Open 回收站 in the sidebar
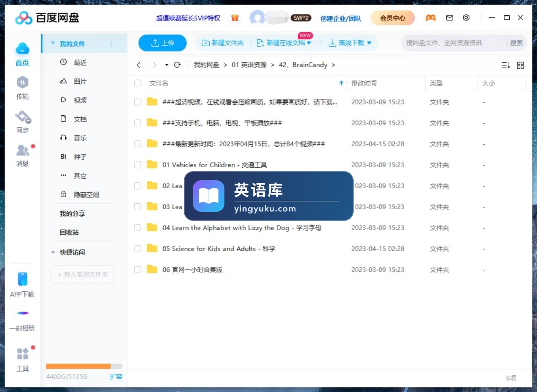 click(x=69, y=232)
